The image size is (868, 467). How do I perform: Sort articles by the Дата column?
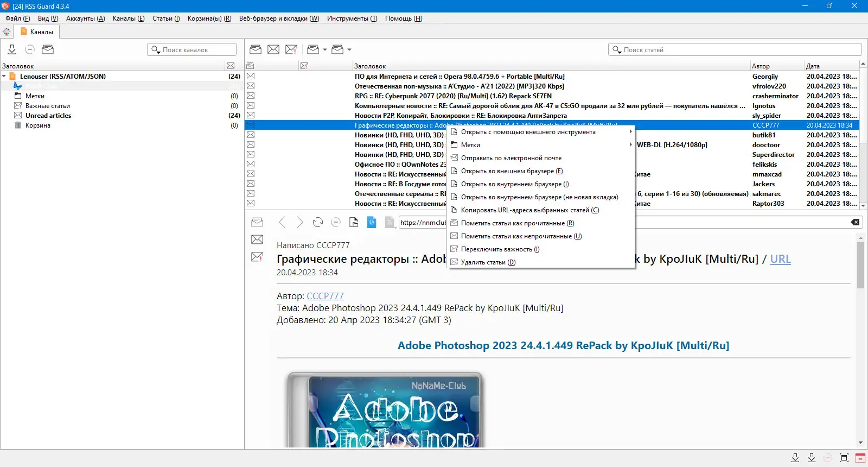[x=832, y=66]
